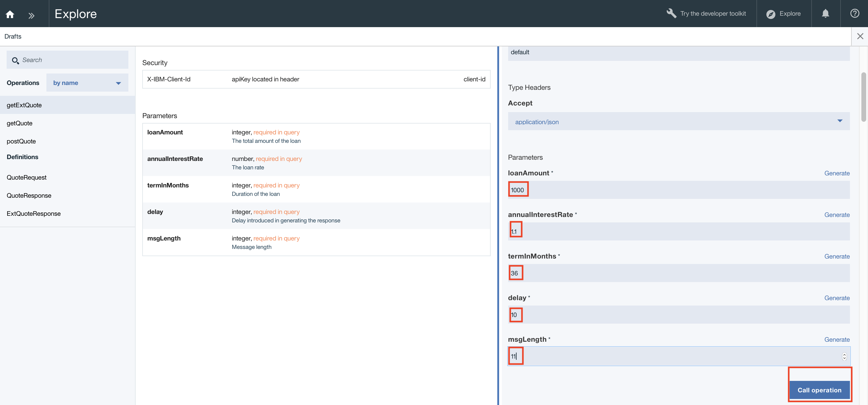The width and height of the screenshot is (868, 405).
Task: Click 'The total amount of the loan' description
Action: (266, 141)
